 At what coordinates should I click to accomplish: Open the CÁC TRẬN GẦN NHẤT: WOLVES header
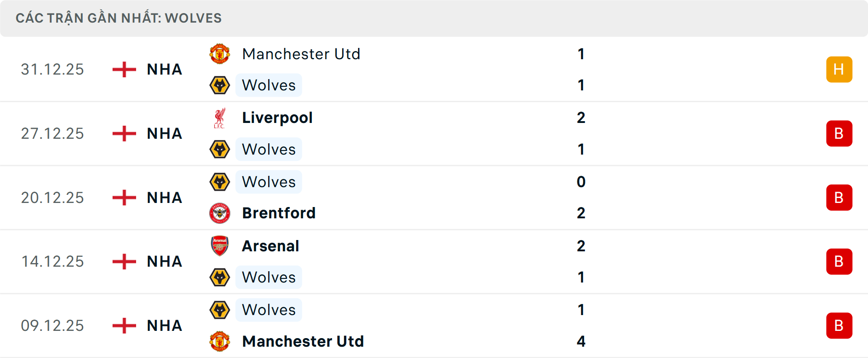pyautogui.click(x=119, y=18)
